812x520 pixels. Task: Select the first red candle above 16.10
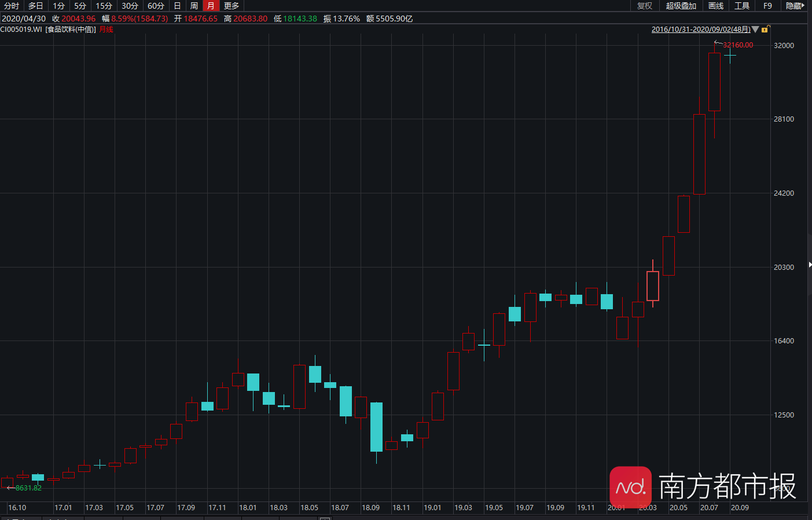(7, 482)
